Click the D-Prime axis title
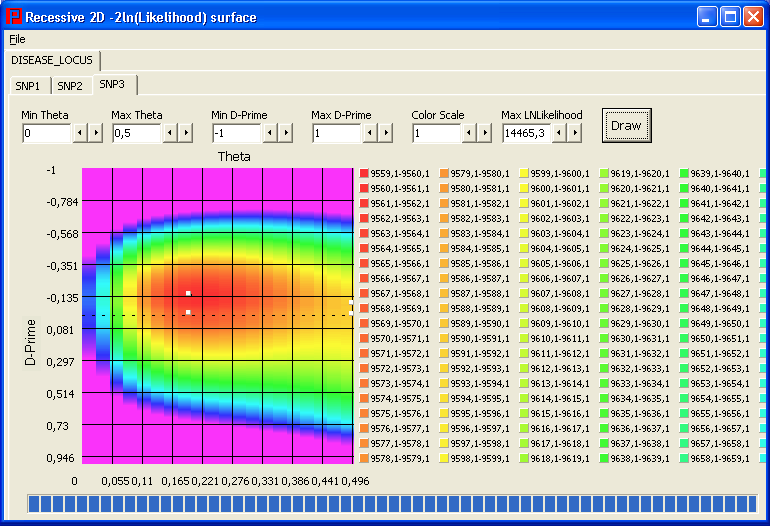This screenshot has width=770, height=526. pyautogui.click(x=30, y=342)
